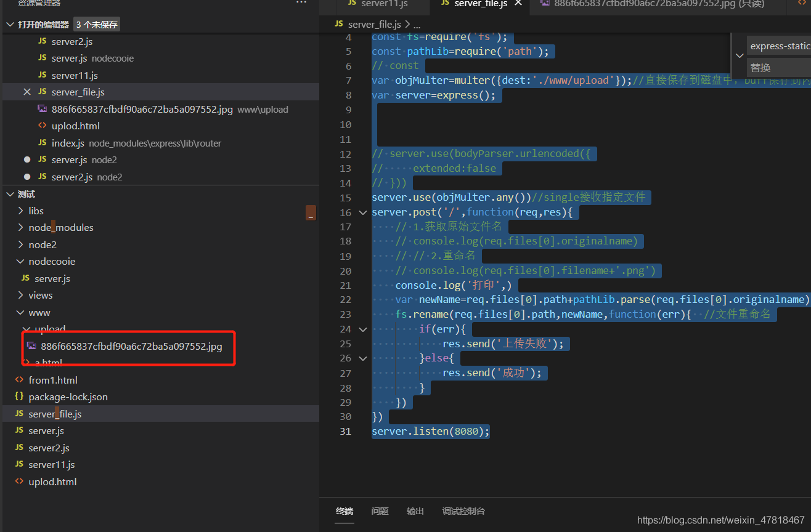811x532 pixels.
Task: Open the 输出 panel tab
Action: pyautogui.click(x=415, y=511)
